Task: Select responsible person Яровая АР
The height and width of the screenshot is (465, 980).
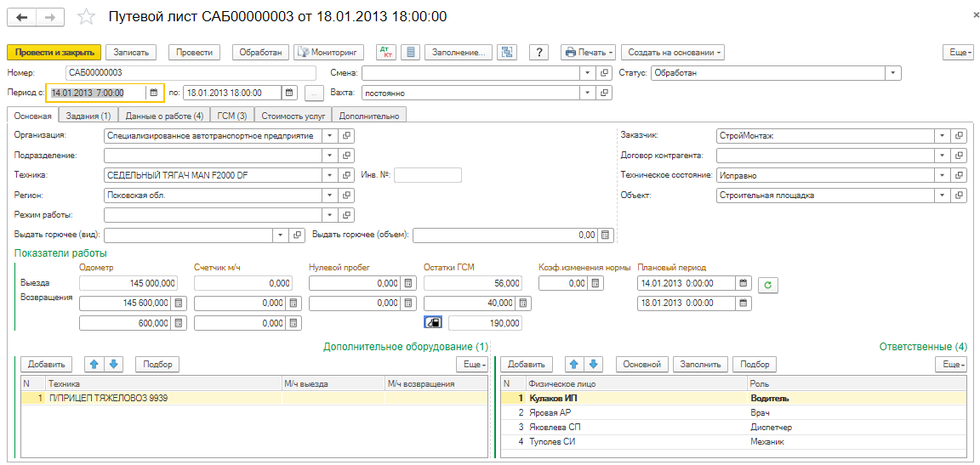Action: pyautogui.click(x=736, y=412)
